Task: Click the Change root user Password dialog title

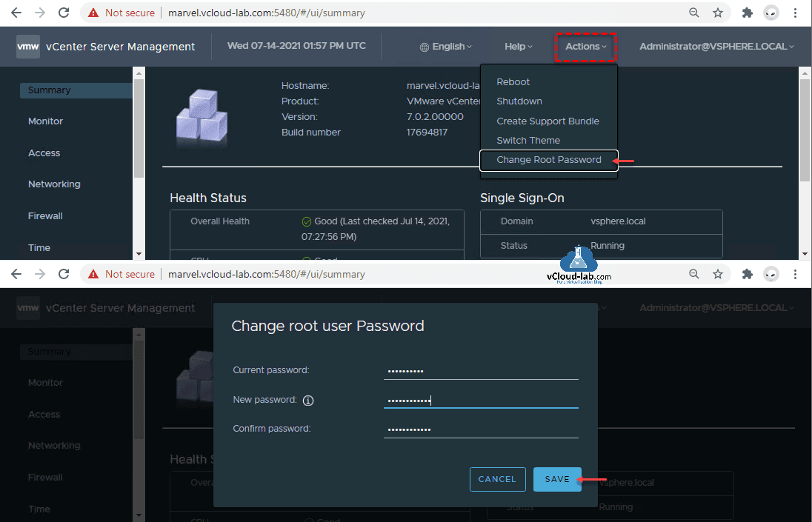Action: pos(327,326)
